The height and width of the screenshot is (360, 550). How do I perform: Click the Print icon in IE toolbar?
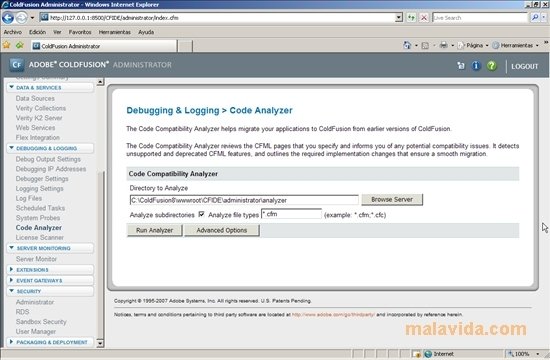click(x=444, y=45)
